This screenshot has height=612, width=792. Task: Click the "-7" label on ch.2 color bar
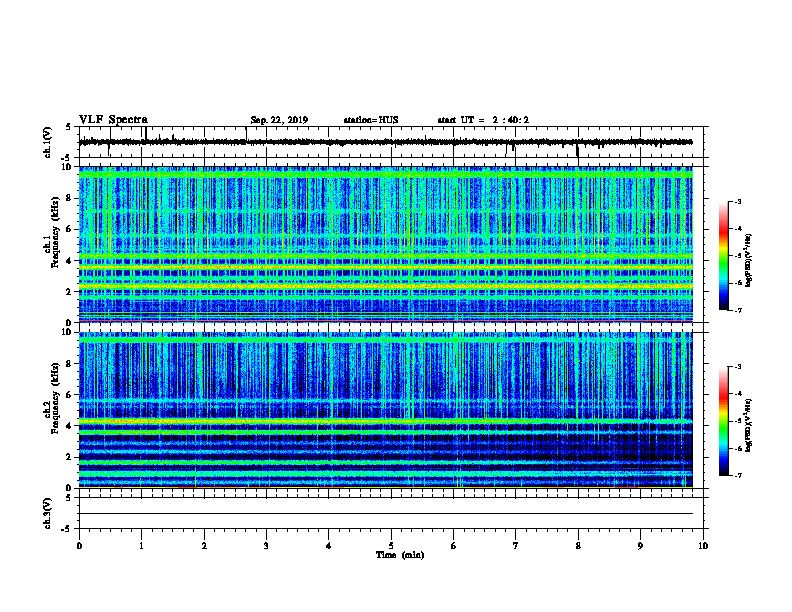[x=737, y=475]
